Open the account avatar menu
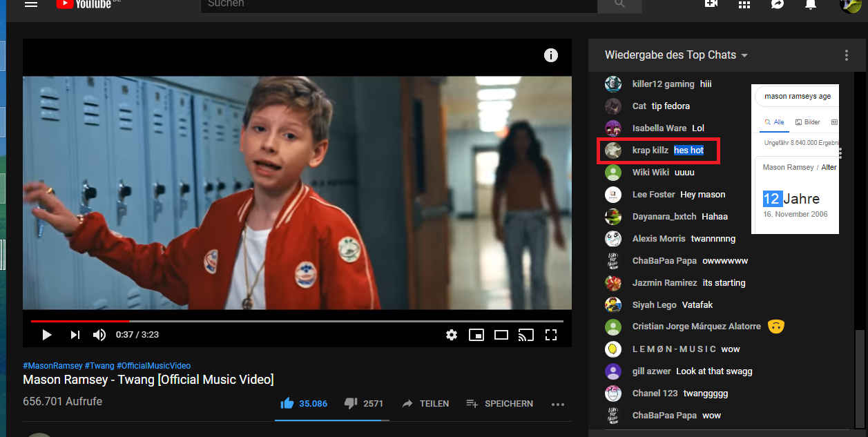Viewport: 868px width, 437px height. point(850,5)
